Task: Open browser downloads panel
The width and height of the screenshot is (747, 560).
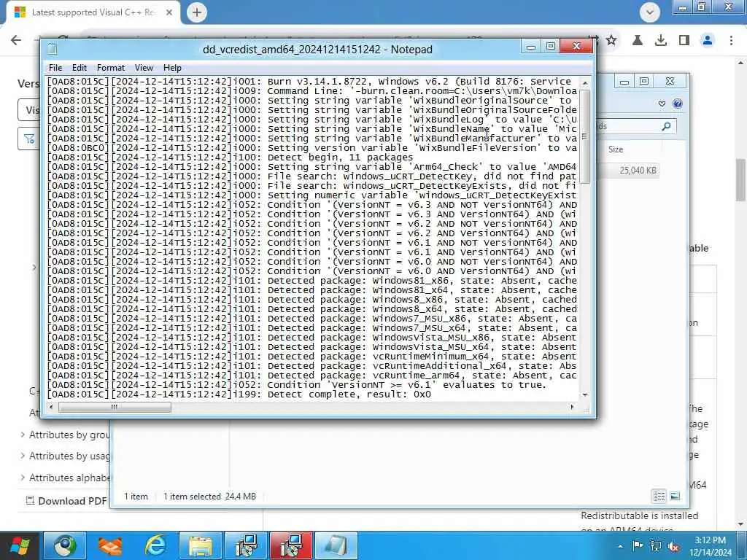Action: click(x=660, y=41)
